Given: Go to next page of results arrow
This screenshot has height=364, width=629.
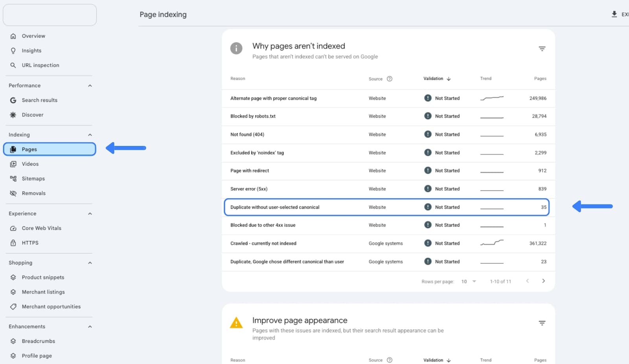Looking at the screenshot, I should tap(544, 281).
